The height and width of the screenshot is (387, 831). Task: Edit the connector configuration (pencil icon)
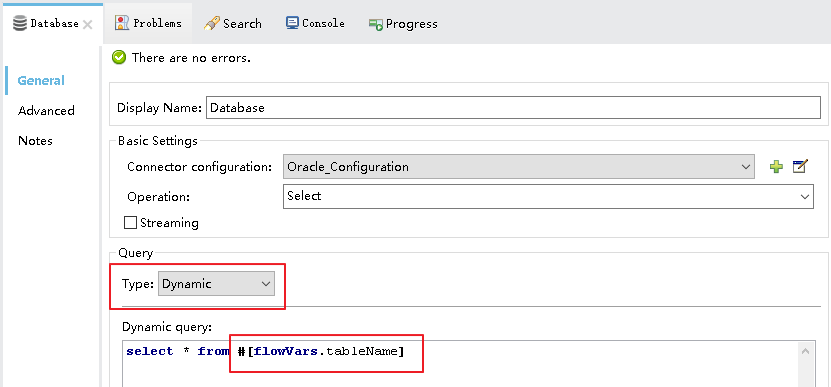(x=800, y=166)
